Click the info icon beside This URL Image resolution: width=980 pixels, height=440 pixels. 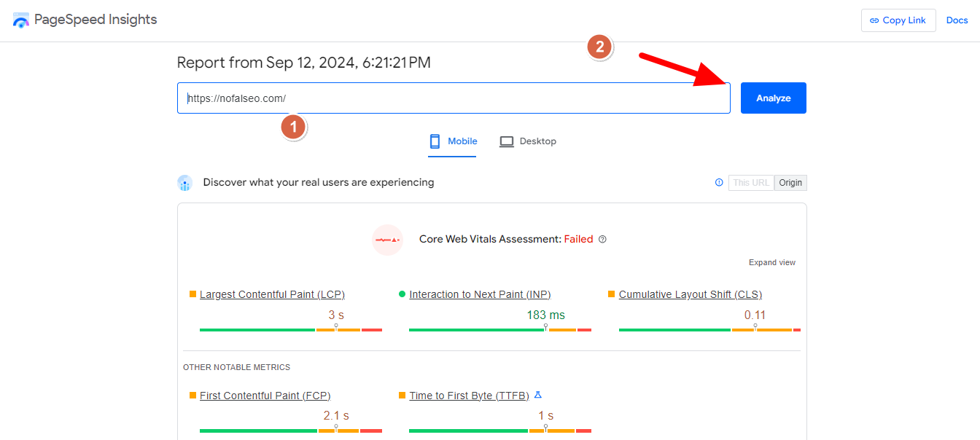(719, 183)
